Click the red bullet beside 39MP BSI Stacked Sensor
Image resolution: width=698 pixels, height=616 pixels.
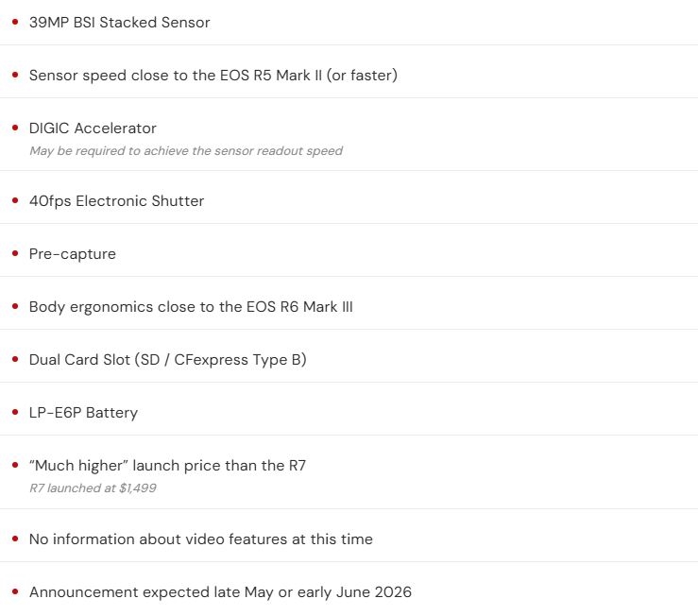tap(14, 22)
